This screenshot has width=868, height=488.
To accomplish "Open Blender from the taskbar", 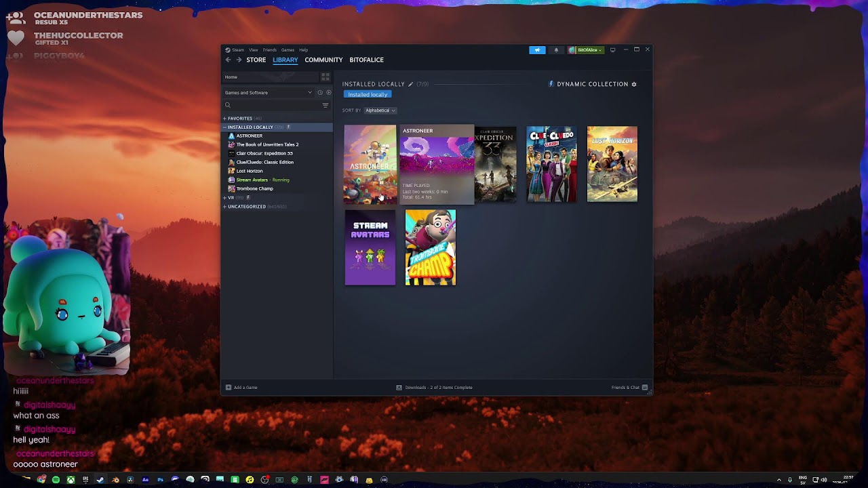I will (x=115, y=480).
